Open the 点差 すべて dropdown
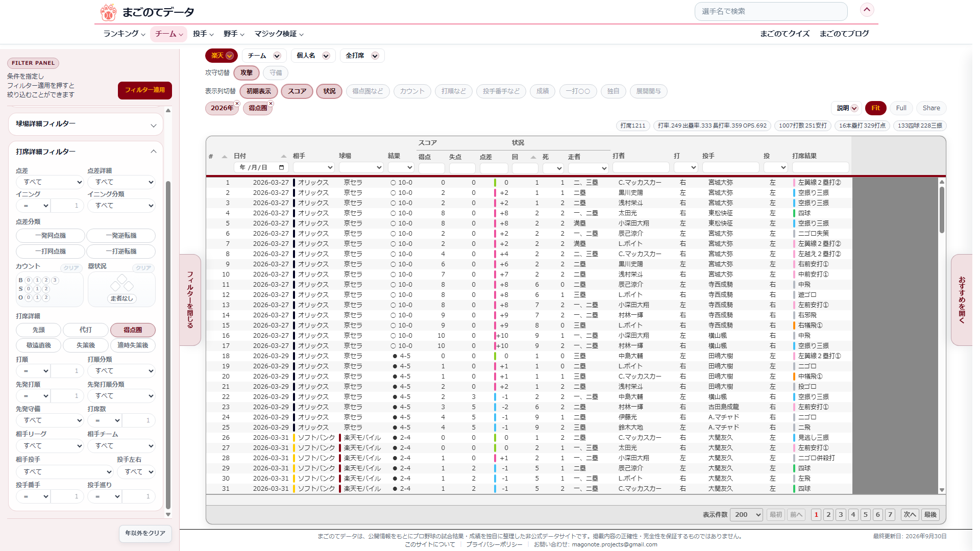Image resolution: width=980 pixels, height=551 pixels. click(x=50, y=182)
